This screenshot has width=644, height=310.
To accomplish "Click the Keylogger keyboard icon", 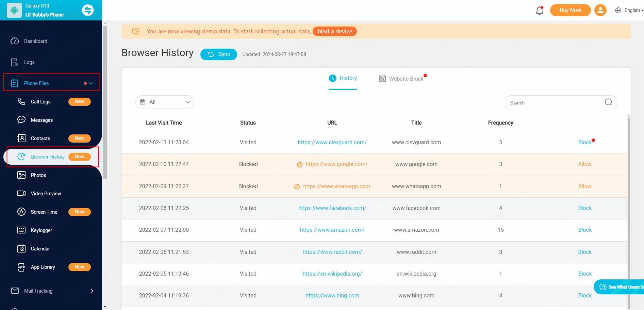I will click(x=21, y=230).
